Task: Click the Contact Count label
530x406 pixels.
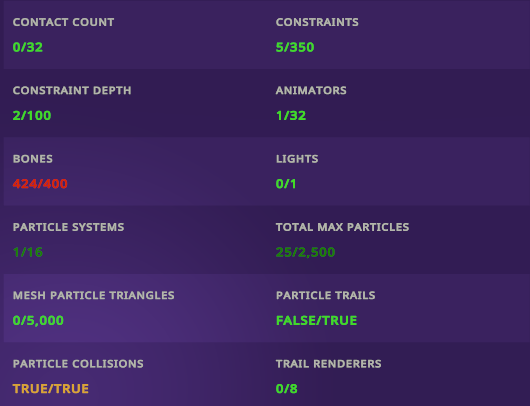Action: [63, 22]
